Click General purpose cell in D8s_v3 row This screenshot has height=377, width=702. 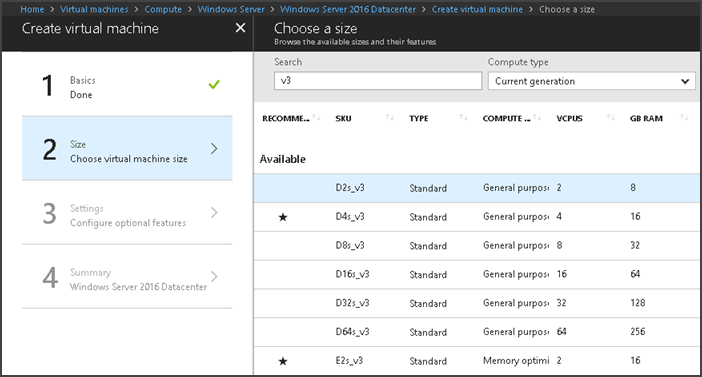coord(516,246)
